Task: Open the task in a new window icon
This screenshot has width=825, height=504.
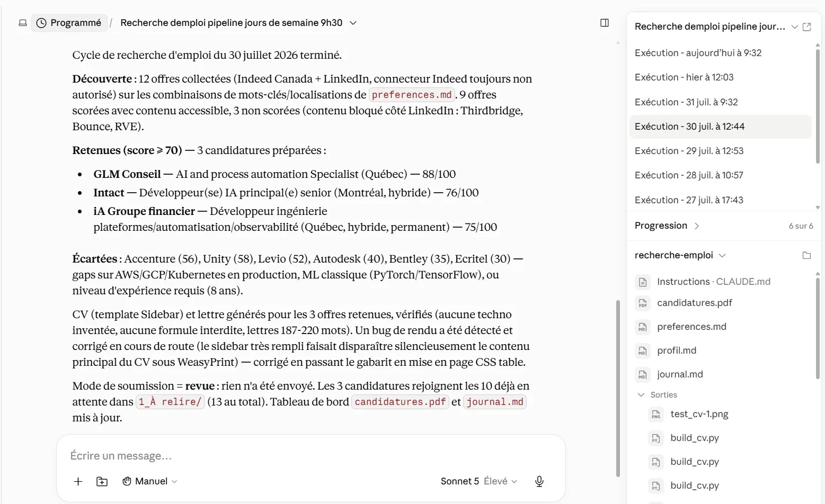Action: [807, 26]
